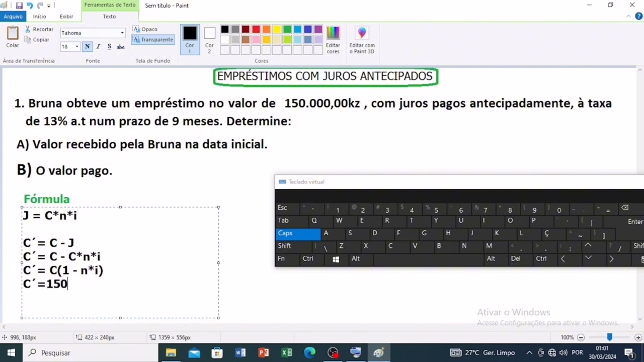Toggle underline (S) formatting
Viewport: 644px width, 362px height.
tap(109, 47)
